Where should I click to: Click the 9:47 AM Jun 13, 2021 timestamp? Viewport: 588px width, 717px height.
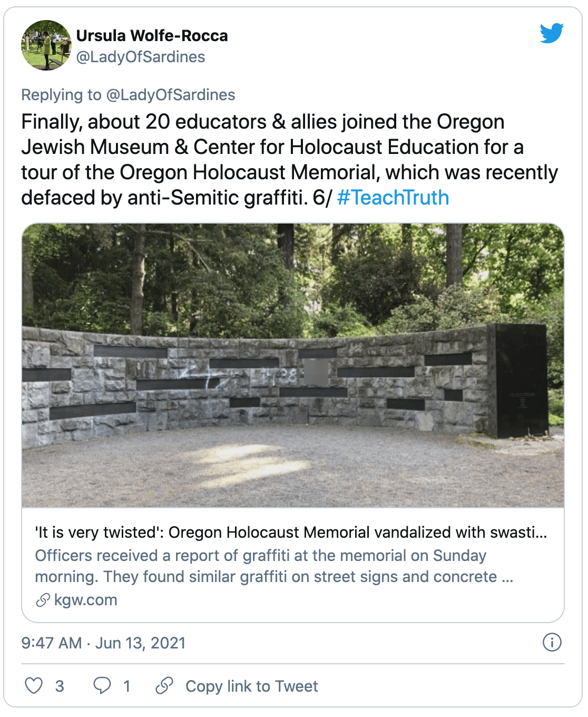(x=103, y=643)
